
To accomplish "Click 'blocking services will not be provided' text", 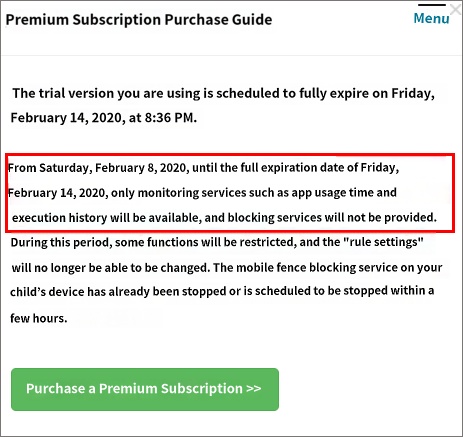I will pyautogui.click(x=332, y=218).
